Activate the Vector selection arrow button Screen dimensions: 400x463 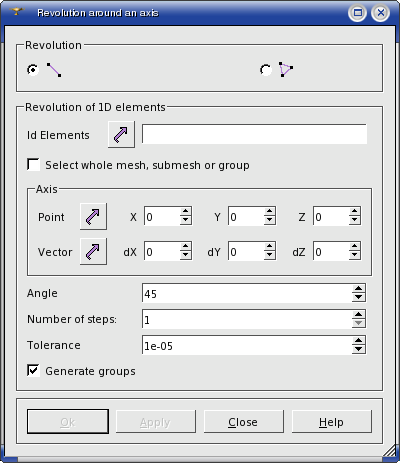coord(93,251)
